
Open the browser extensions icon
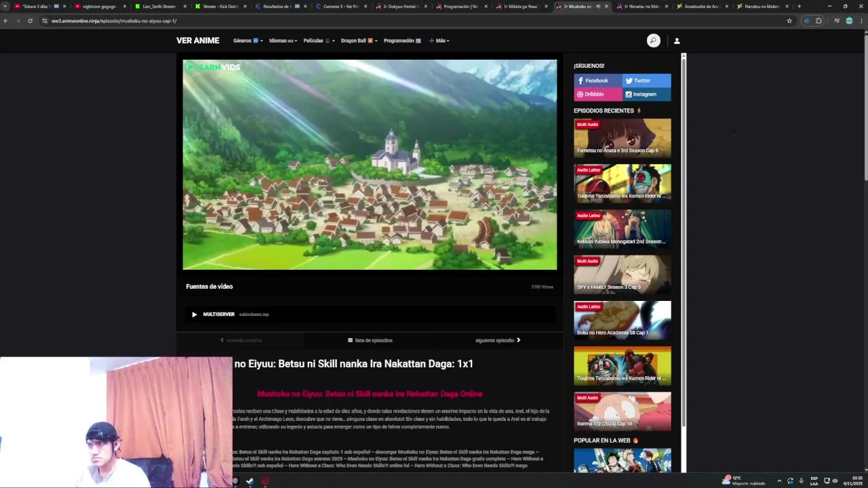point(818,21)
